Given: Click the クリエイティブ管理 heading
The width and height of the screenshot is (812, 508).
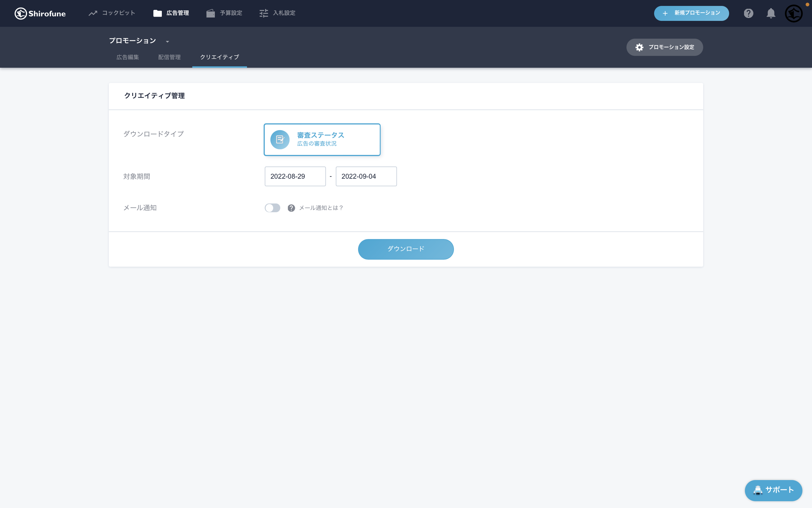Looking at the screenshot, I should coord(154,96).
